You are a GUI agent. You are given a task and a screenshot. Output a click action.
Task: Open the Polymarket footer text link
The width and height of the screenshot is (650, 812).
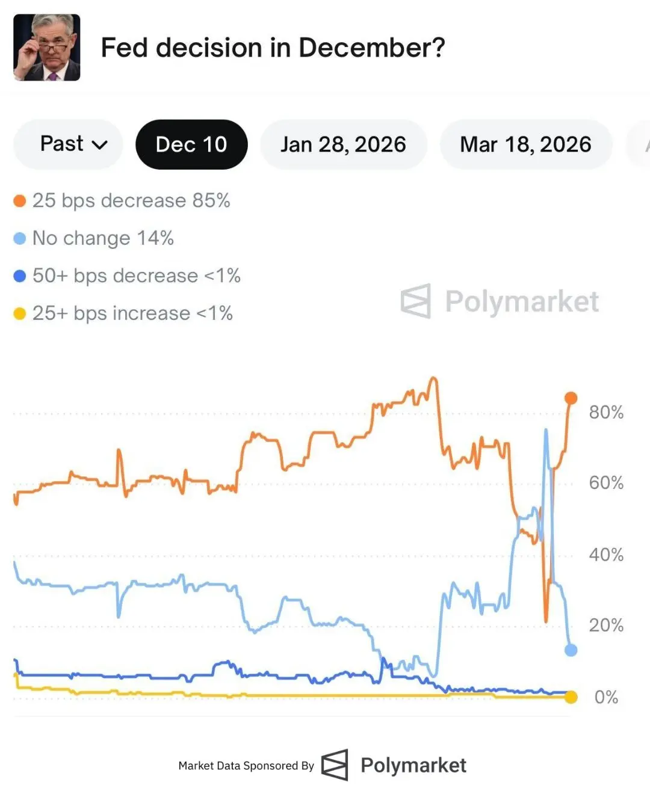(x=413, y=765)
